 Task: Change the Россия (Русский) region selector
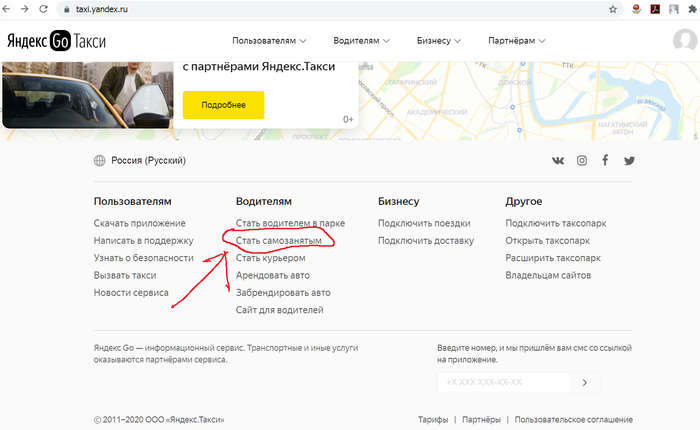point(139,161)
